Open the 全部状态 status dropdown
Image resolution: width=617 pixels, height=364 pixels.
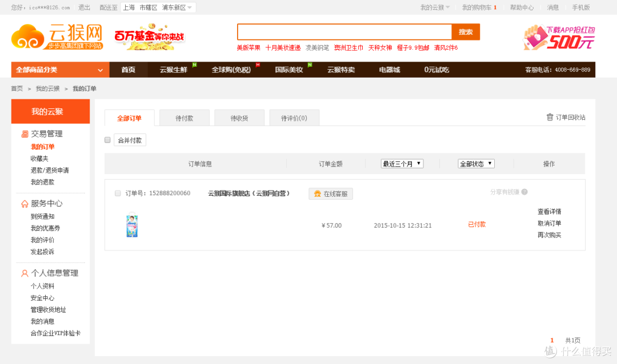[x=476, y=164]
